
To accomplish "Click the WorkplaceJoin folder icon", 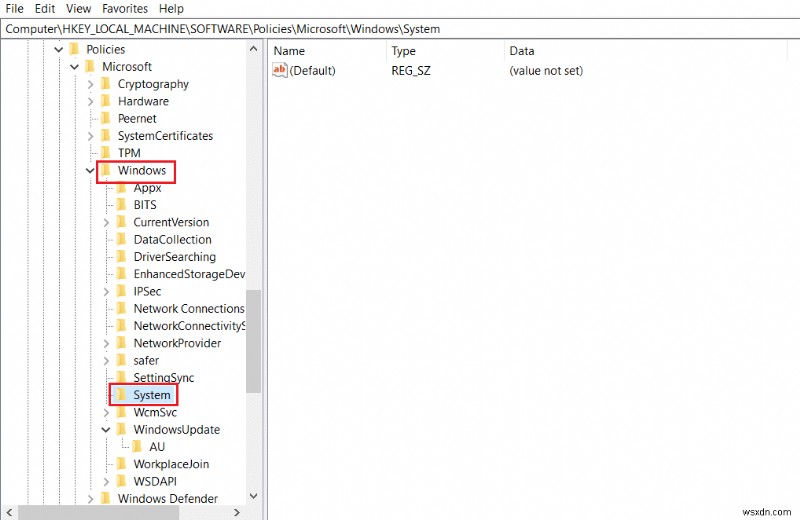I will pyautogui.click(x=121, y=464).
